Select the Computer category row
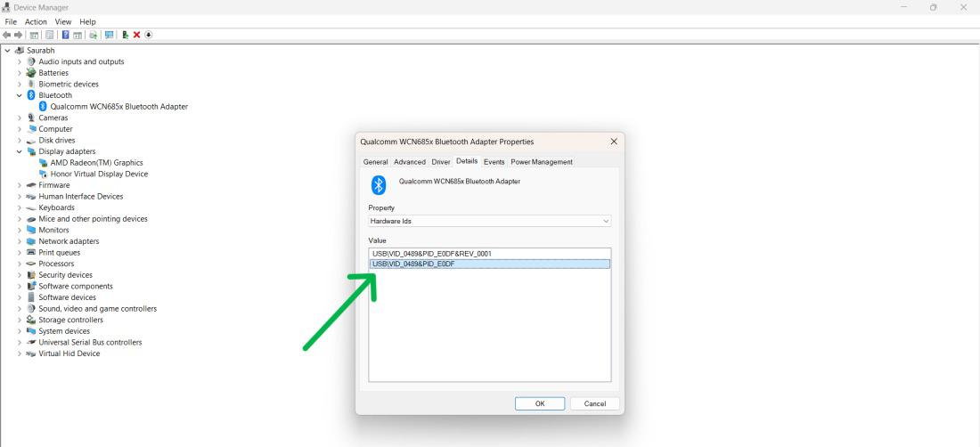The height and width of the screenshot is (447, 980). (x=55, y=129)
